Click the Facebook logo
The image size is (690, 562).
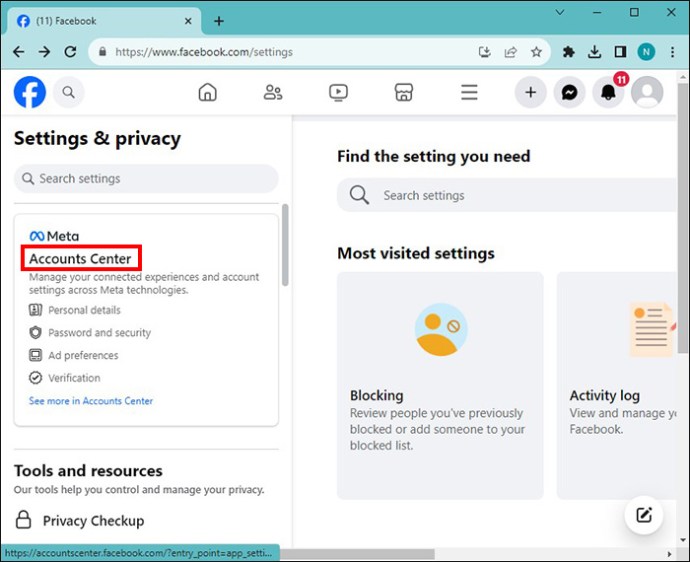click(29, 92)
